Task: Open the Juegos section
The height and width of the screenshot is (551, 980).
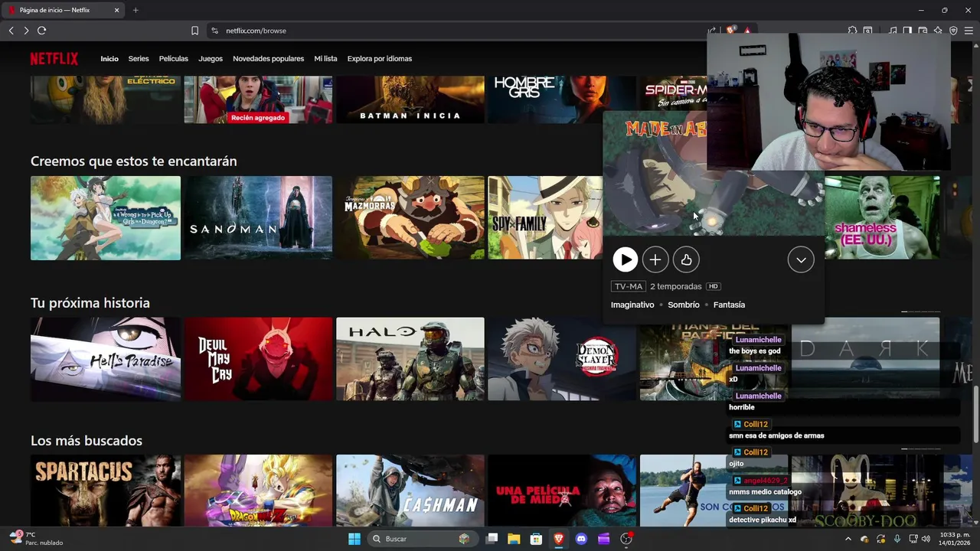Action: (x=211, y=59)
